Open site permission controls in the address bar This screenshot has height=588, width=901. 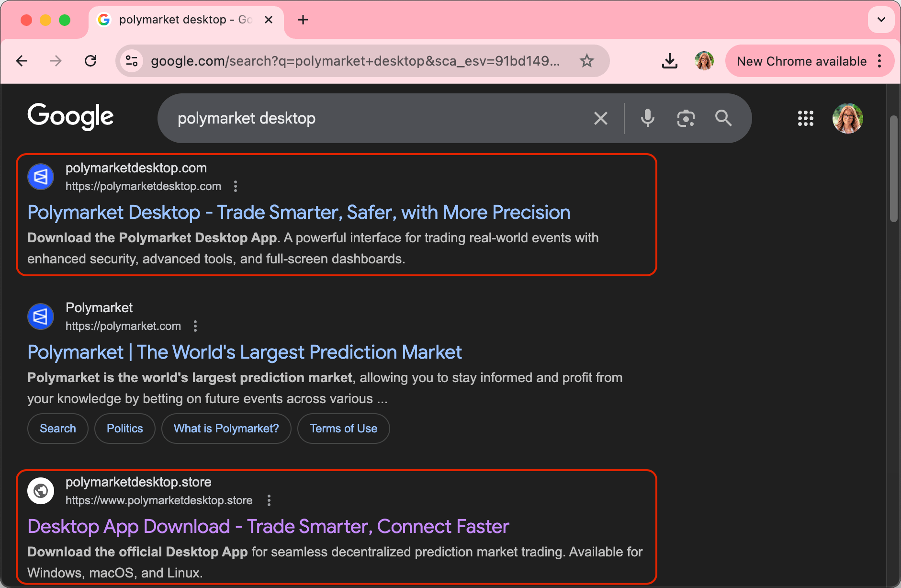click(132, 61)
